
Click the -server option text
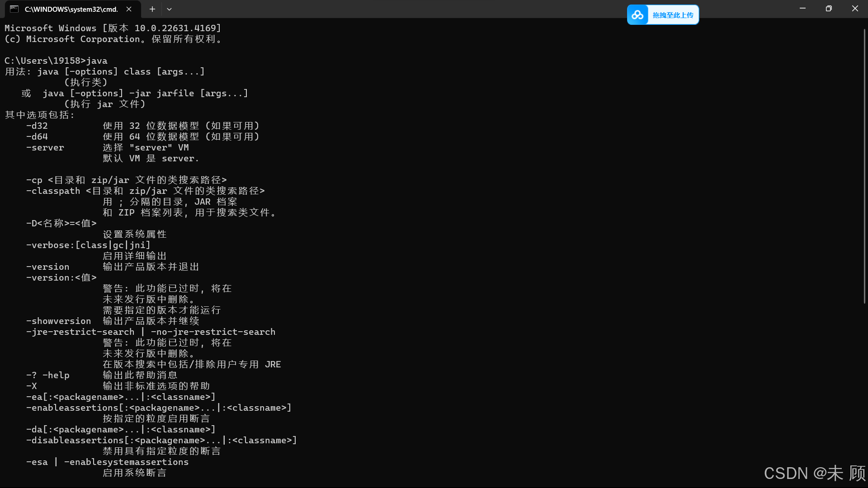pyautogui.click(x=45, y=147)
